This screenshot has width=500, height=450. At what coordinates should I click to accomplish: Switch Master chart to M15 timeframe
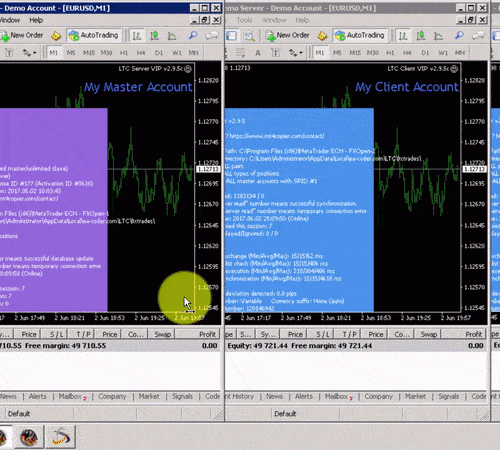[89, 53]
